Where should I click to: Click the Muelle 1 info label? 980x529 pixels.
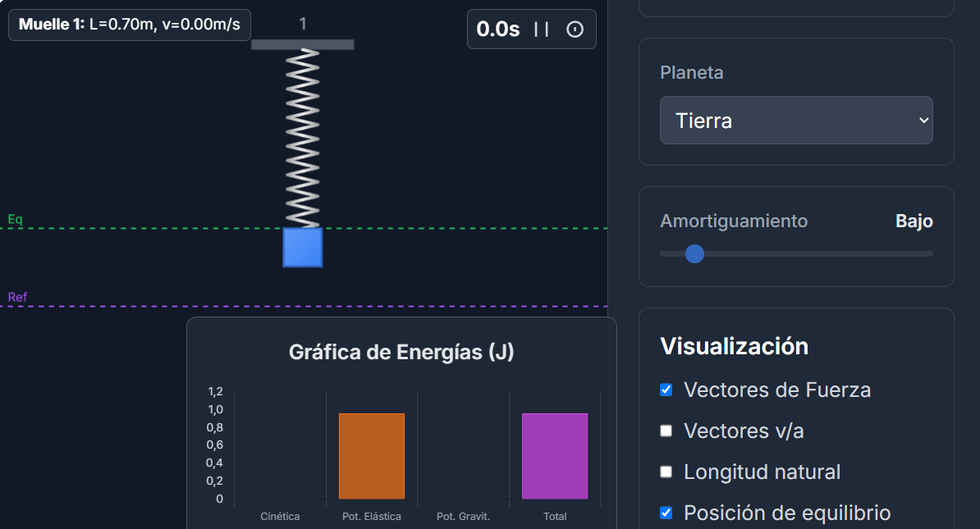pos(130,25)
